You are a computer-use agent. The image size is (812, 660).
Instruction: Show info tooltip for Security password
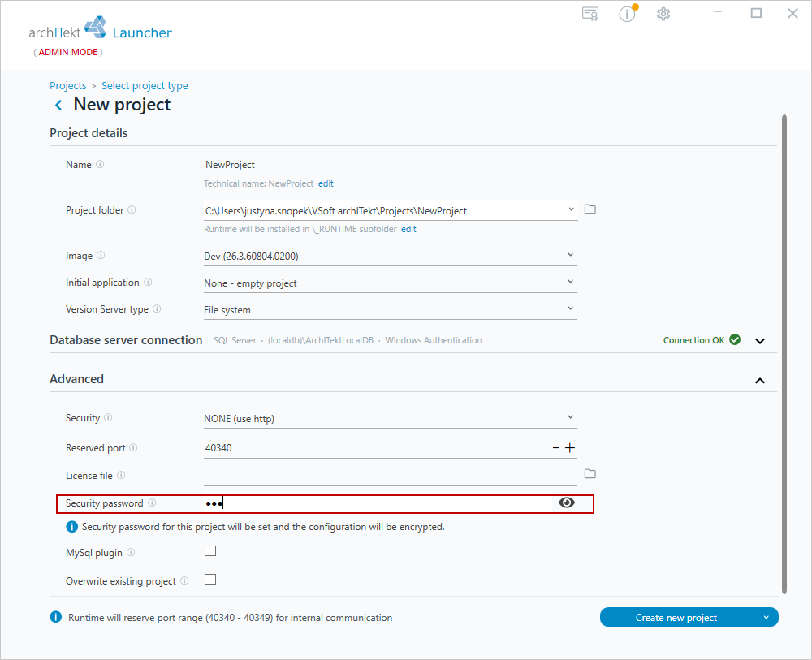[x=152, y=503]
